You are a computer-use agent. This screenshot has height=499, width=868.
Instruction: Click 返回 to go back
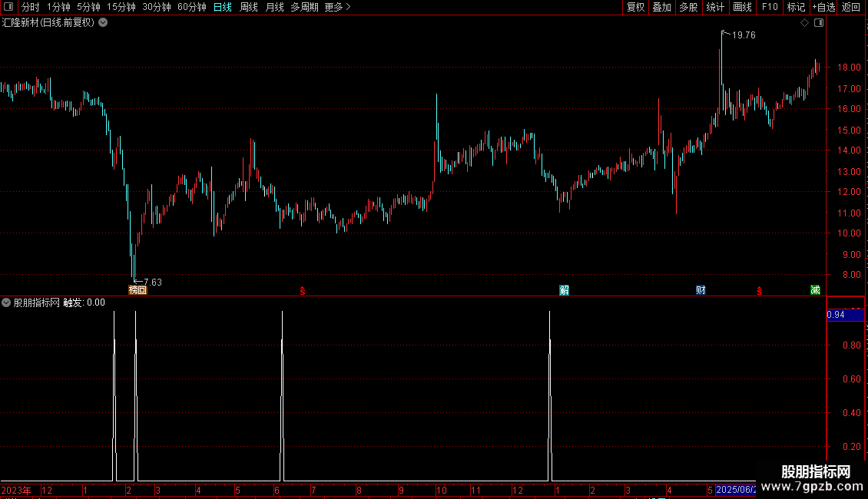click(x=851, y=7)
